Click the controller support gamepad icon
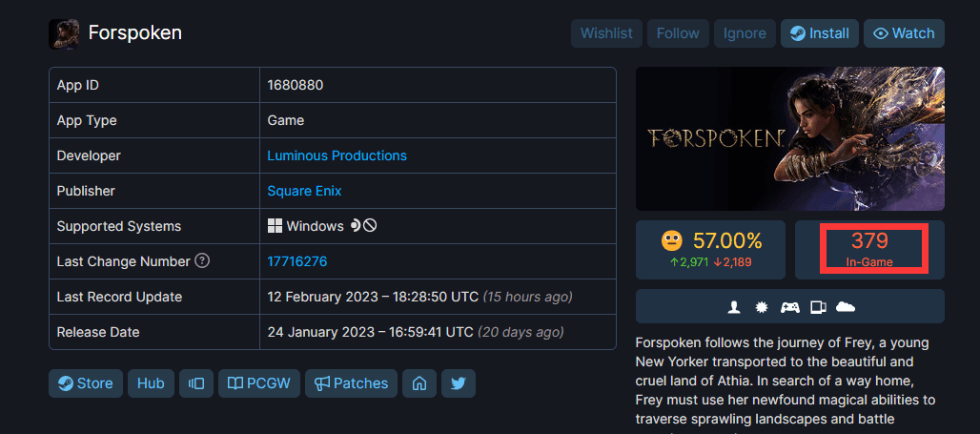 [x=790, y=307]
